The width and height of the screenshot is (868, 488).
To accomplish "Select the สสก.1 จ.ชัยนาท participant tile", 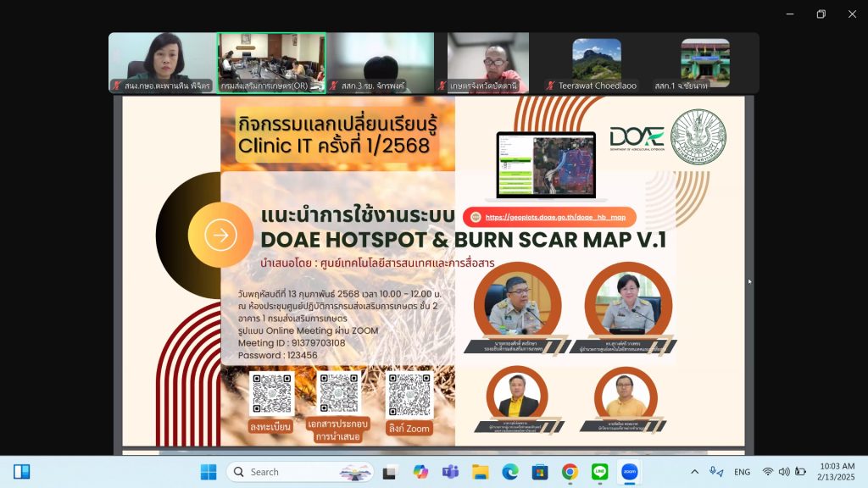I will coord(704,63).
